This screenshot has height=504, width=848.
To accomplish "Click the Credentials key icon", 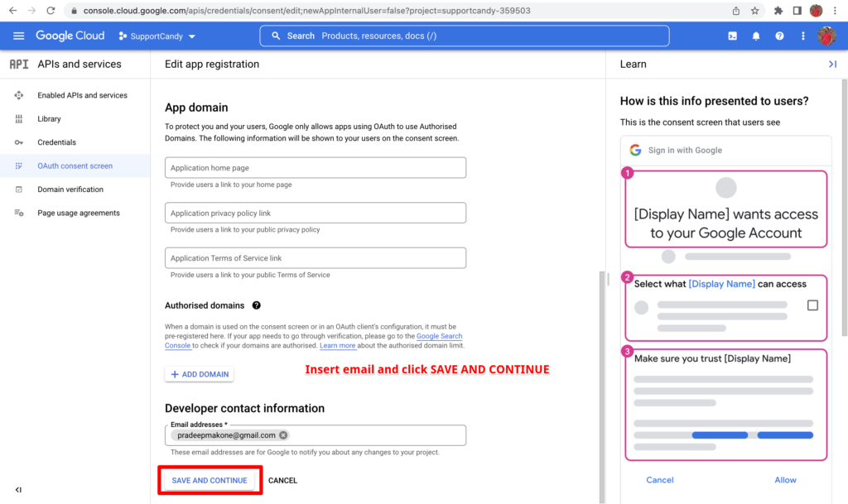I will pos(19,142).
